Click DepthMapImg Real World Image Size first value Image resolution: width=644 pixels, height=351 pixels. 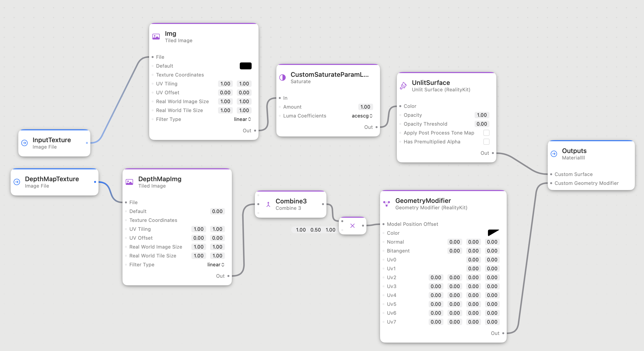coord(199,247)
